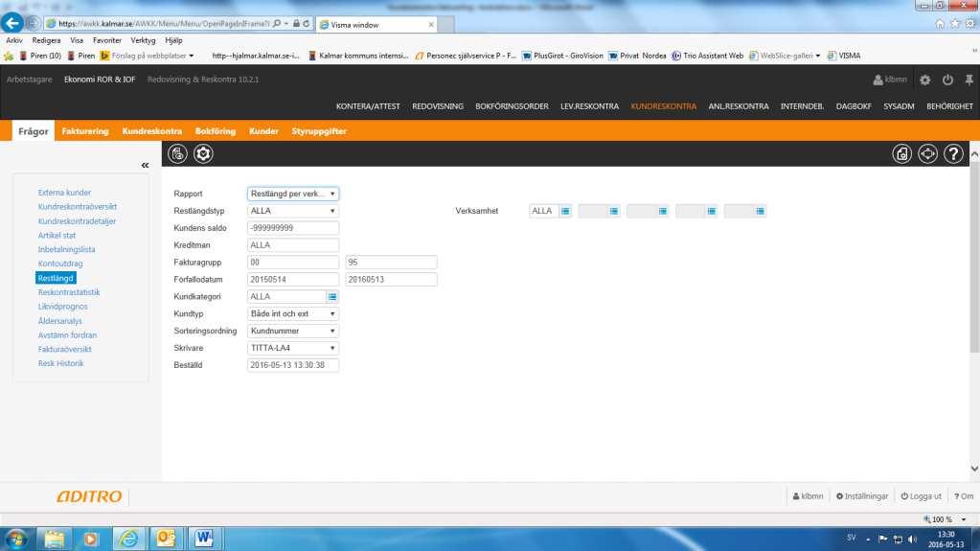Viewport: 980px width, 551px height.
Task: Open the Externa kunder link
Action: 64,193
